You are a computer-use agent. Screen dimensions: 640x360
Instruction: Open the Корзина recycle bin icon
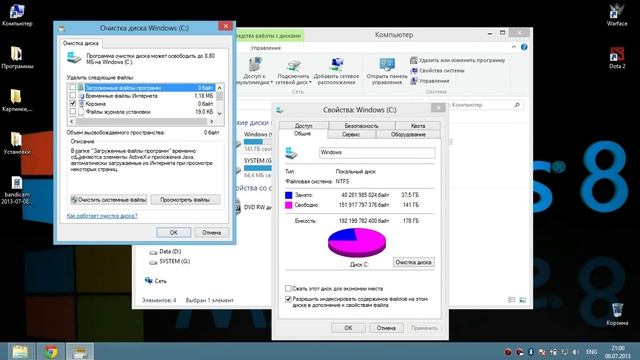[617, 314]
